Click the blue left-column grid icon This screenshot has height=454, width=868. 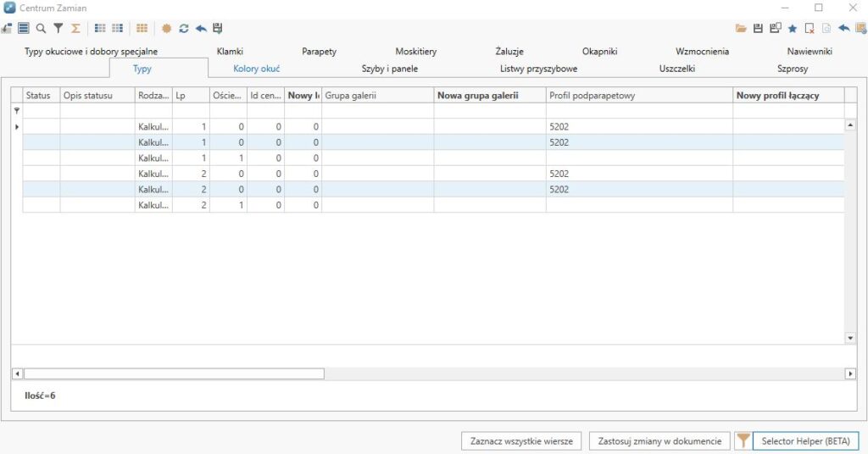pyautogui.click(x=100, y=28)
